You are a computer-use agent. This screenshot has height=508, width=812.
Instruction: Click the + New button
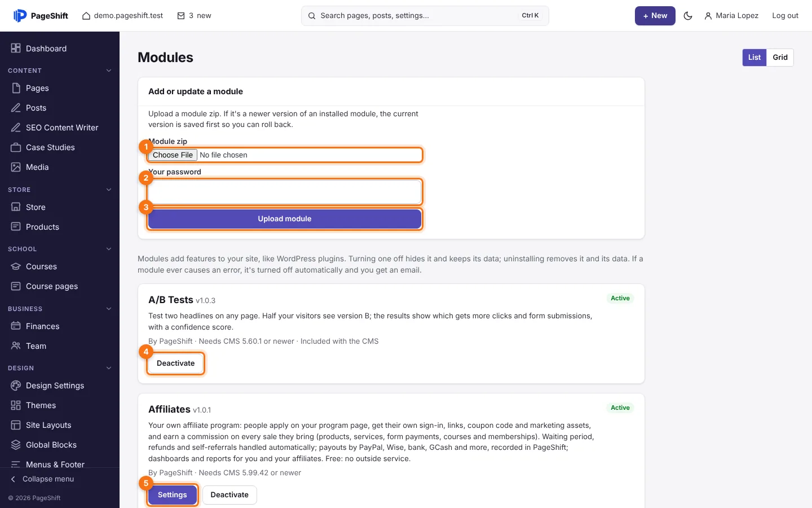point(655,16)
